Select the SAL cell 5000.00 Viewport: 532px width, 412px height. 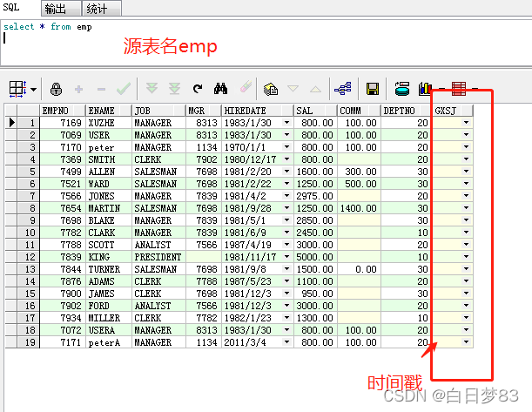coord(315,257)
